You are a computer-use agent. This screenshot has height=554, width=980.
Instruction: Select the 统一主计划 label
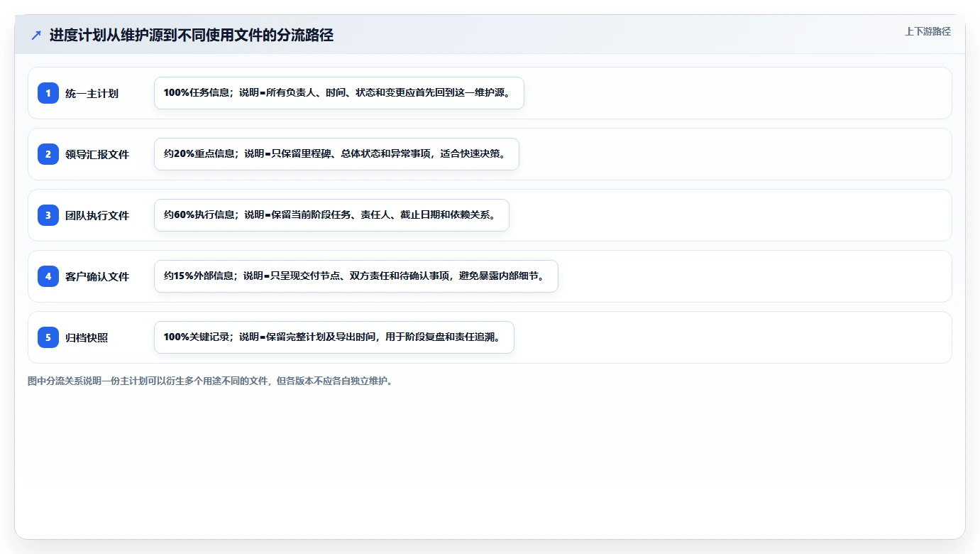coord(92,94)
